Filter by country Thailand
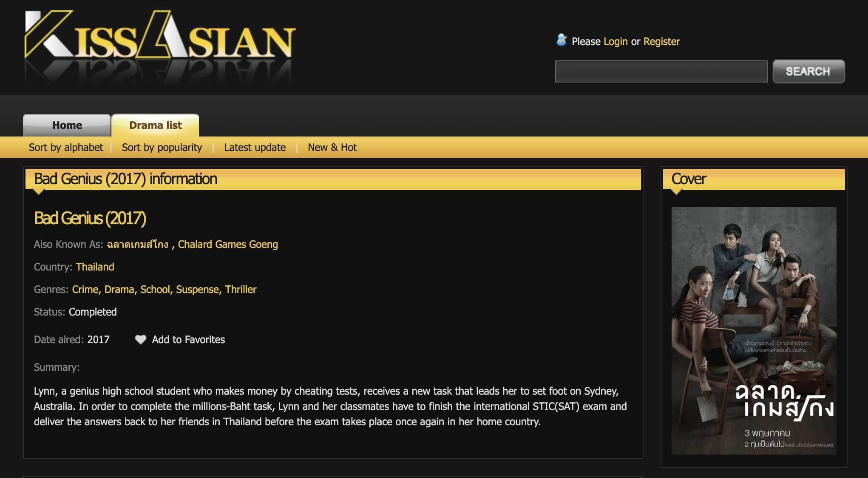Image resolution: width=868 pixels, height=478 pixels. pos(95,267)
